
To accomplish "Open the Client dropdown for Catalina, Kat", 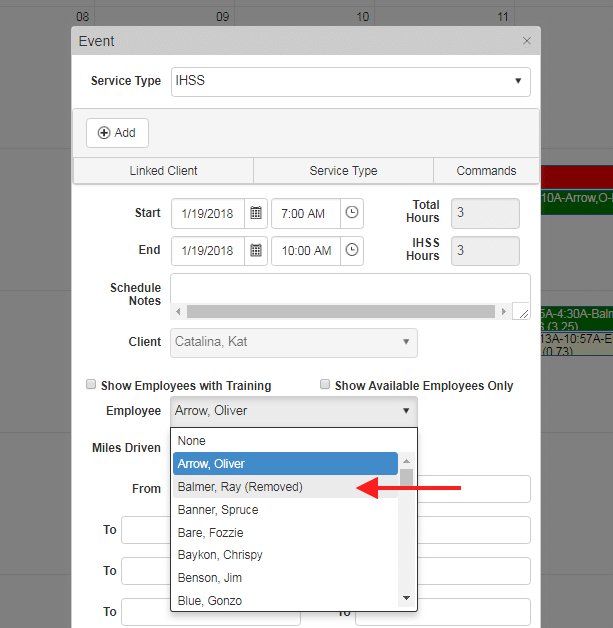I will coord(294,342).
